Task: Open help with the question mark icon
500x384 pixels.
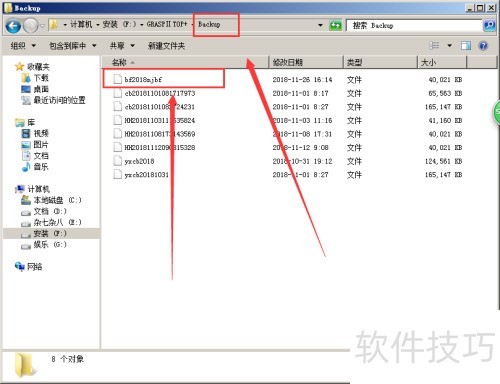Action: pos(483,46)
